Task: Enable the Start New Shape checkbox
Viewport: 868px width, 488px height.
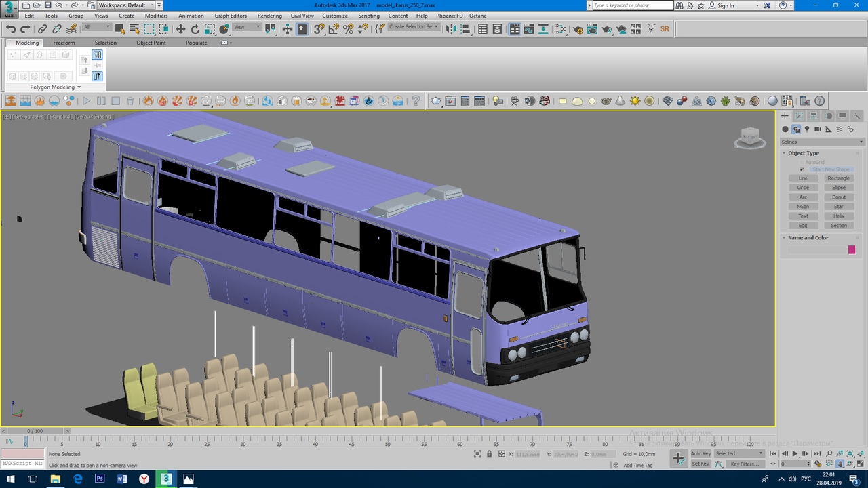Action: tap(802, 169)
